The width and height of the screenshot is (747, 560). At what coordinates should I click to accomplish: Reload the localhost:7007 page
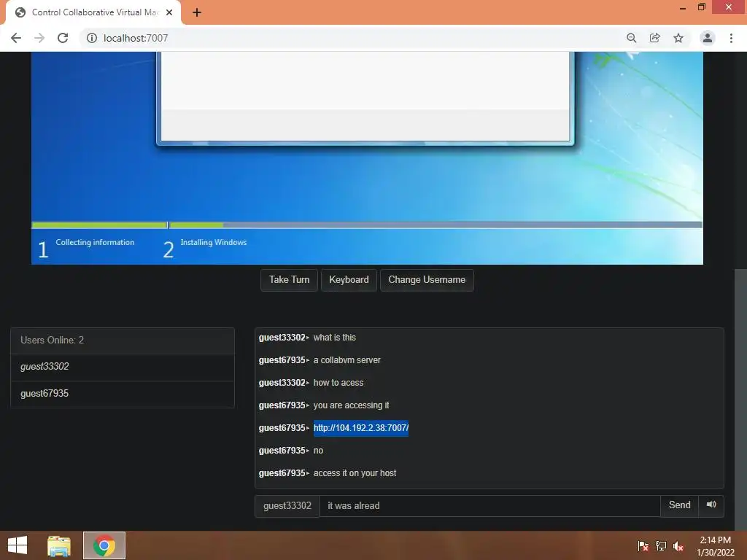pos(63,38)
